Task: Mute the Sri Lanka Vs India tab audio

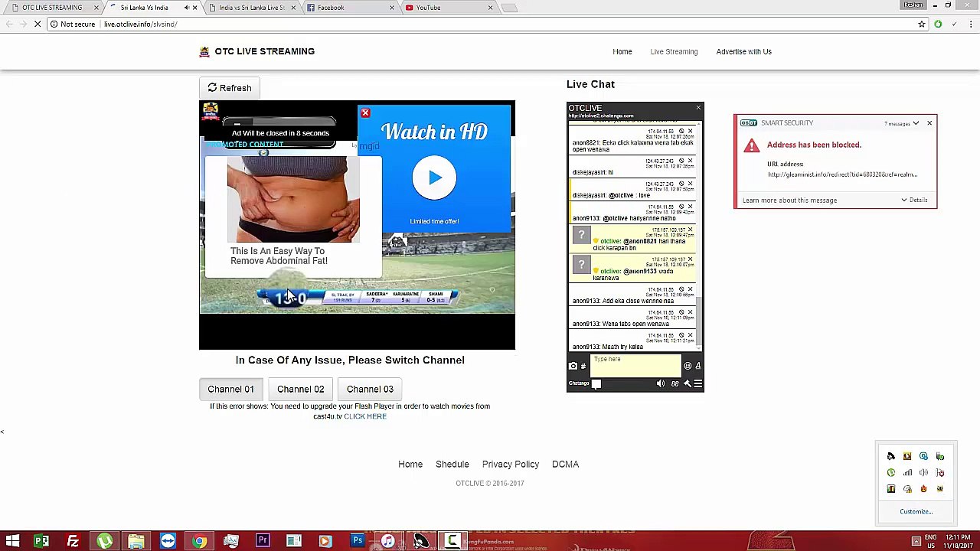Action: pyautogui.click(x=186, y=8)
